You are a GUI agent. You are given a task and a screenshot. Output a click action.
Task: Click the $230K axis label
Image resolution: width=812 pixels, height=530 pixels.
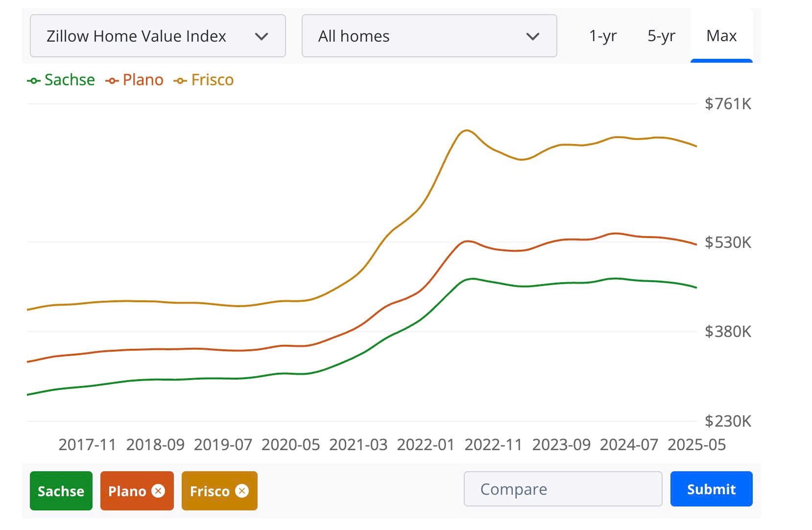coord(728,421)
